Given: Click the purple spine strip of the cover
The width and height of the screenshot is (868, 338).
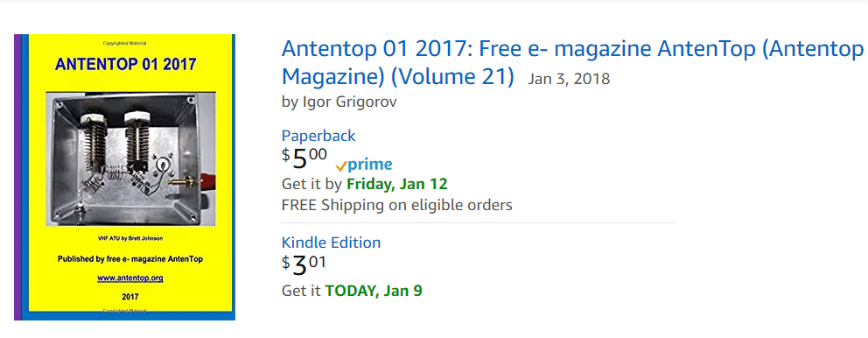Looking at the screenshot, I should click(17, 177).
